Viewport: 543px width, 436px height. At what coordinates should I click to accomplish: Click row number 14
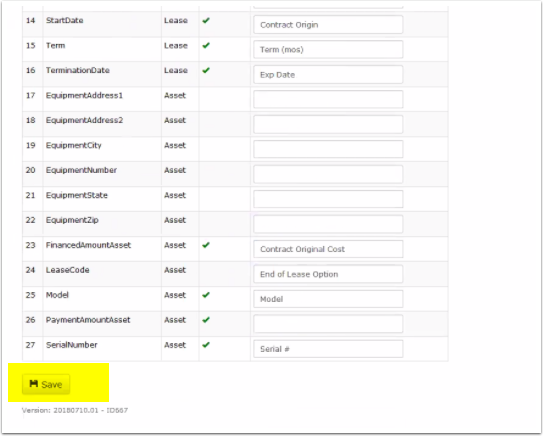[30, 20]
